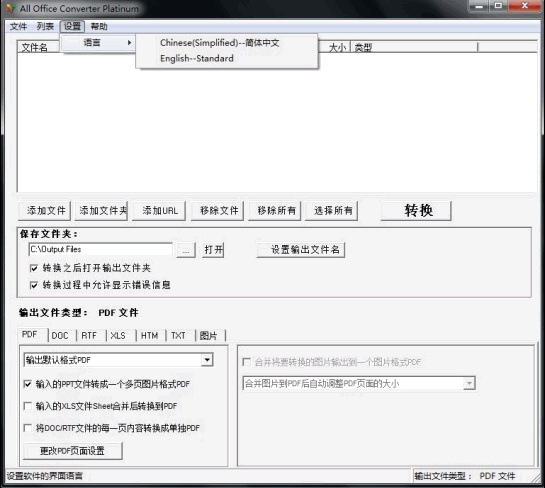
Task: Click the status bar text 设置软件的界面语言
Action: pos(45,476)
